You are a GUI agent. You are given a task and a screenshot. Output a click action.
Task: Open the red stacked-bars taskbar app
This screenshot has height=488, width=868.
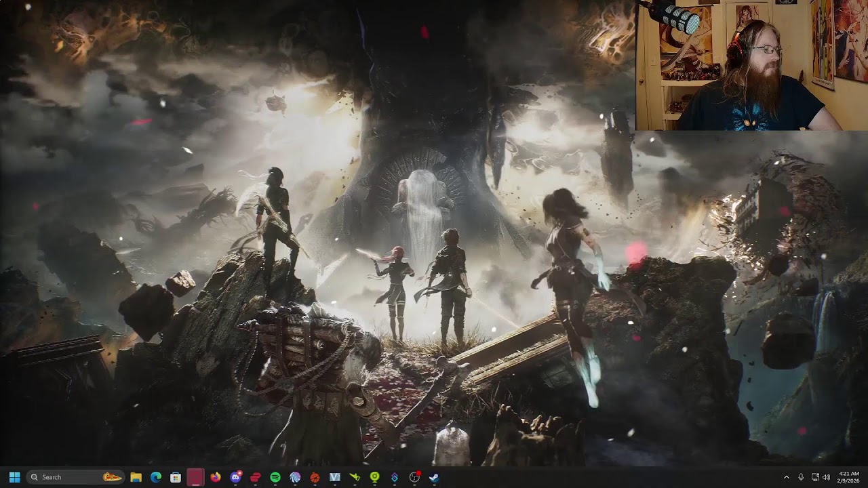[x=255, y=477]
